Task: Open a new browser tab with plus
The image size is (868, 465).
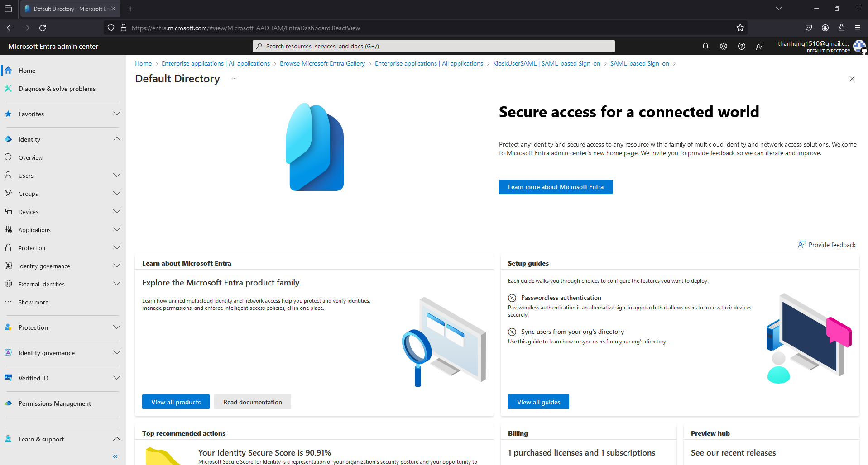Action: point(130,9)
